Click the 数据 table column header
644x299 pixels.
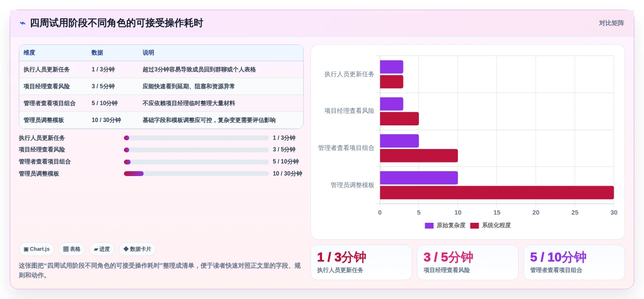tap(97, 53)
